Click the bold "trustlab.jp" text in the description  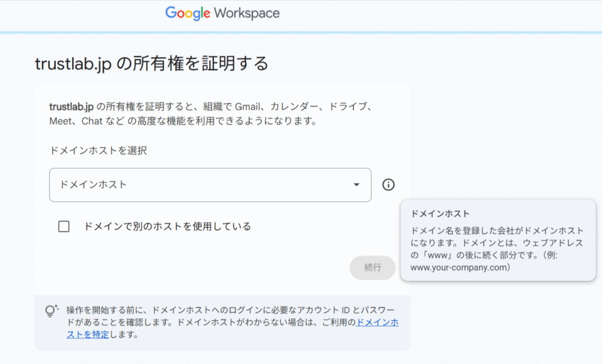click(x=71, y=106)
